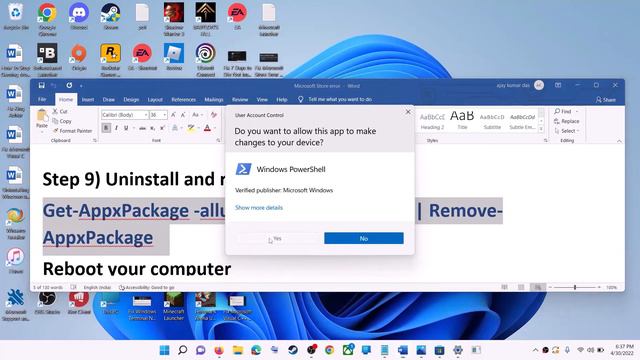Open the Discord desktop shortcut
640x360 pixels.
click(79, 17)
